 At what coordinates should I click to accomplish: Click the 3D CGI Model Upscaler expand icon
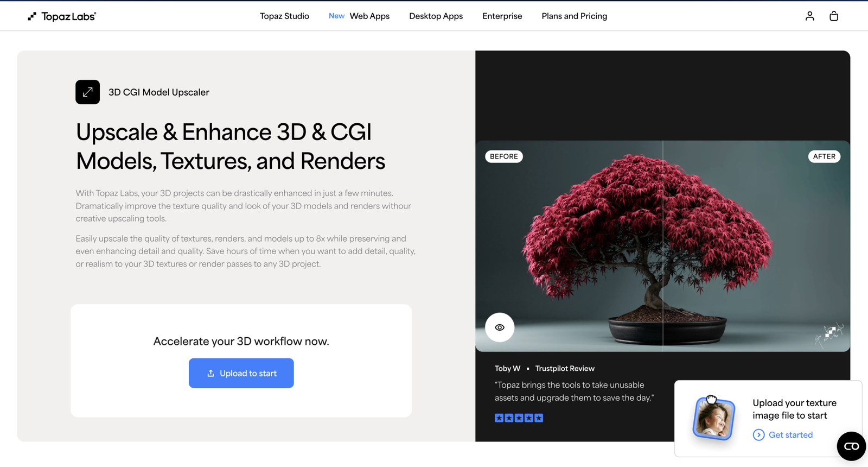coord(87,92)
